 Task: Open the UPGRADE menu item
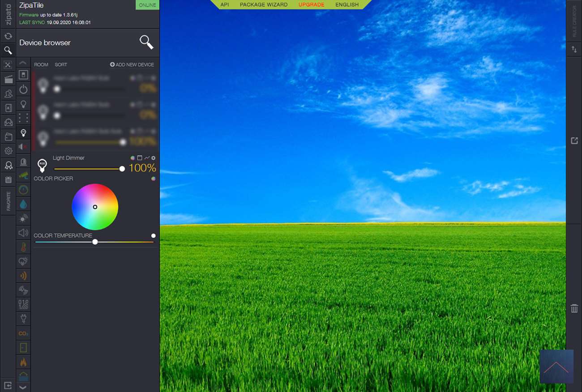[x=312, y=4]
